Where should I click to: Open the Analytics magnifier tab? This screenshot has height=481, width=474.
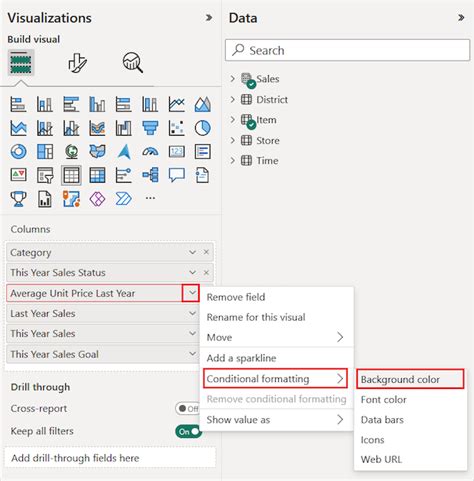click(x=133, y=63)
